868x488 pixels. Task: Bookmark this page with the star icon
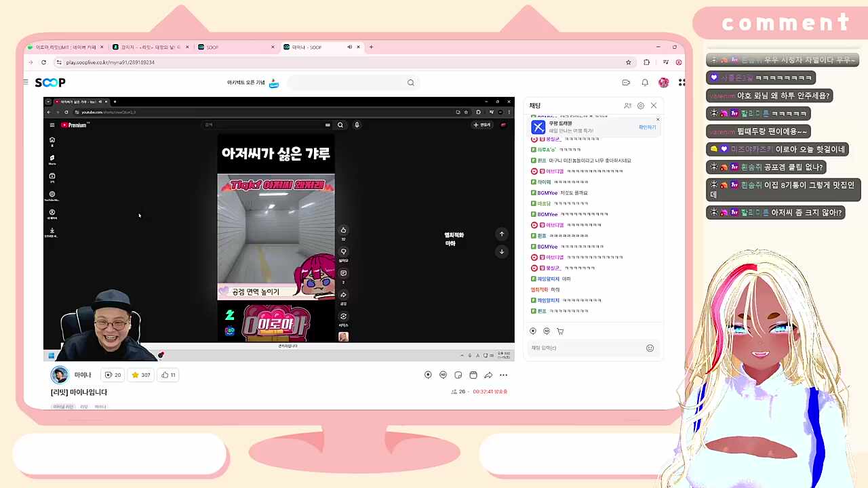pyautogui.click(x=629, y=62)
